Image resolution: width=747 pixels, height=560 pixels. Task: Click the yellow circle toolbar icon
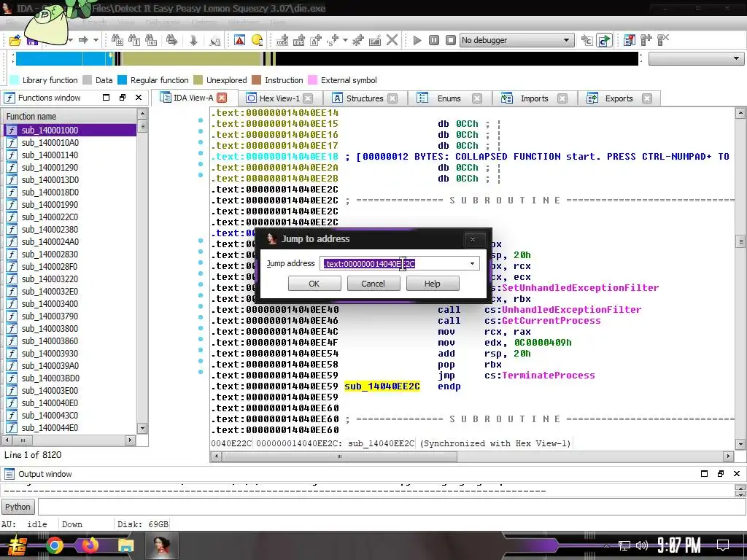coord(258,40)
